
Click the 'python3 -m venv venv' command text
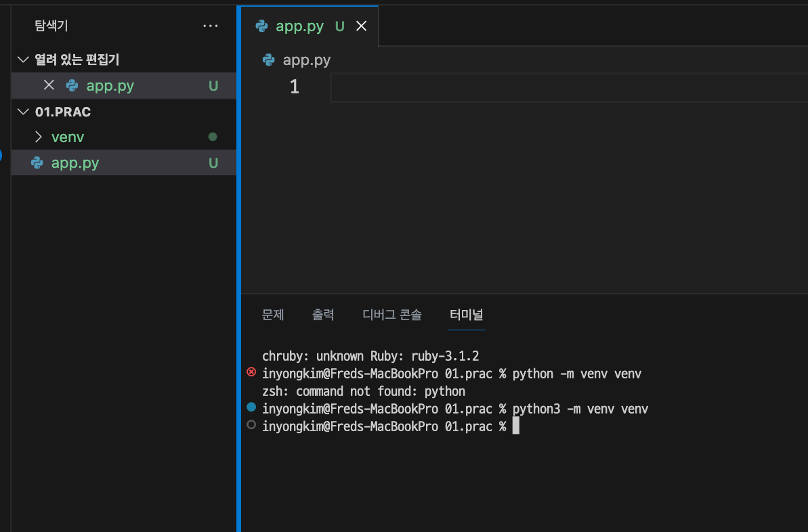coord(580,408)
